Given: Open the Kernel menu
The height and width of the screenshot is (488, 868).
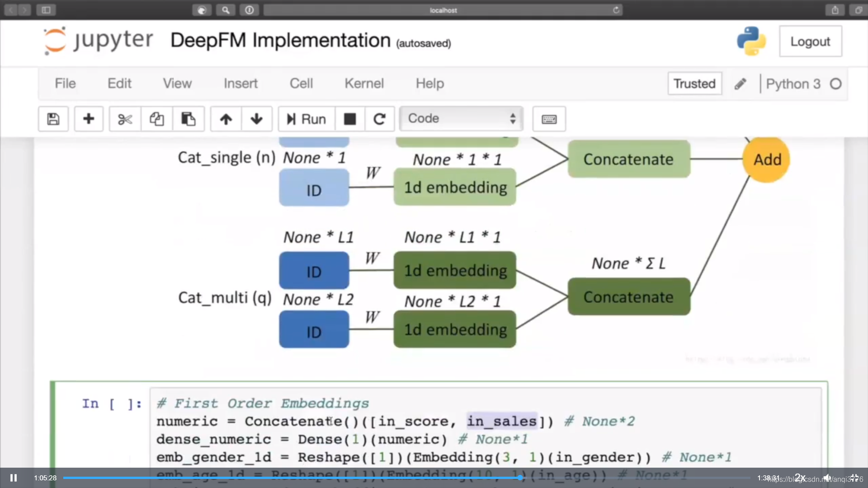Looking at the screenshot, I should 364,84.
